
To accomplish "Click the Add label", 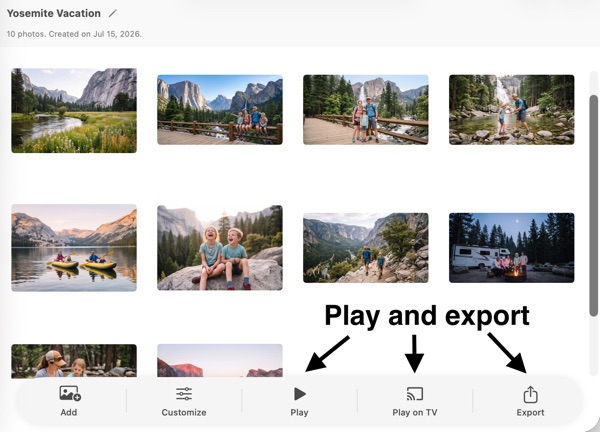I will 68,412.
